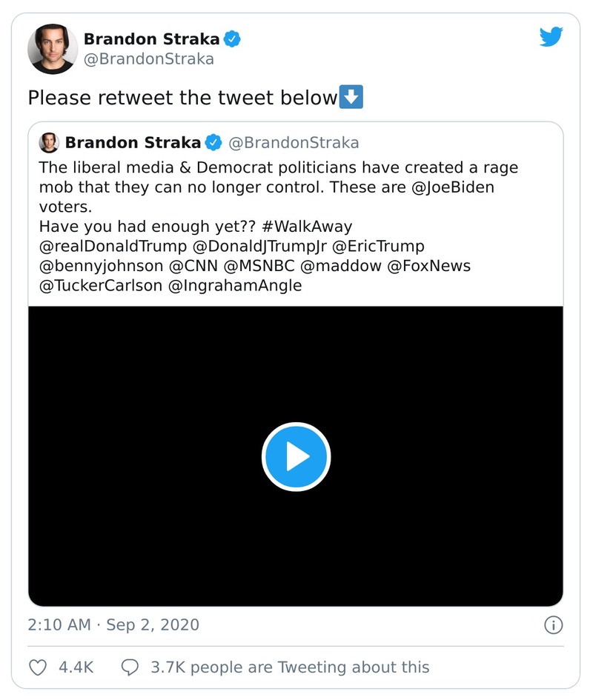This screenshot has height=700, width=593.
Task: Play the embedded video
Action: (296, 456)
